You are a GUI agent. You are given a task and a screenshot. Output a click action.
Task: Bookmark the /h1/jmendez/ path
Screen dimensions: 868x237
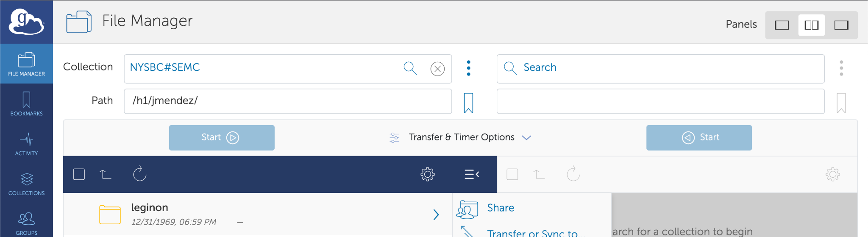click(x=468, y=103)
